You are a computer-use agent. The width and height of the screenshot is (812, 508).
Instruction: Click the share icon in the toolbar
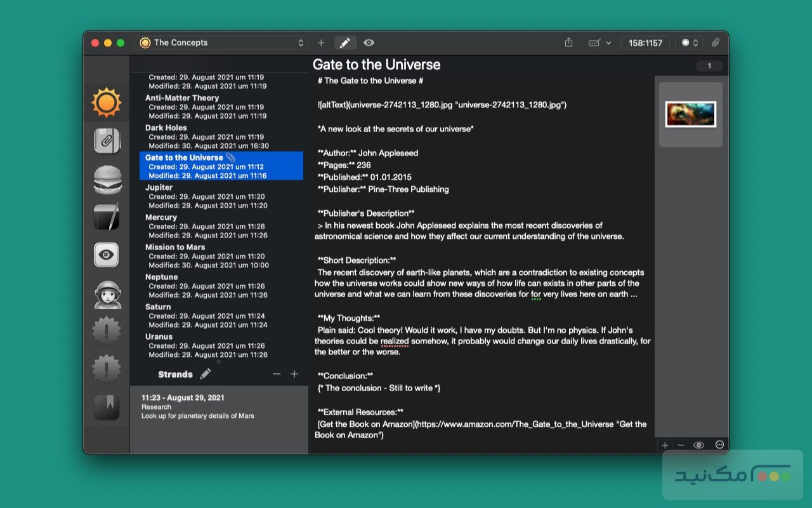[568, 43]
